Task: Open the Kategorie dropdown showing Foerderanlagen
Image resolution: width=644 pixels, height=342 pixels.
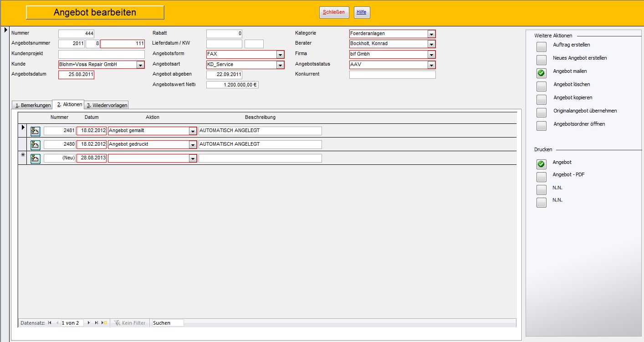Action: click(431, 34)
